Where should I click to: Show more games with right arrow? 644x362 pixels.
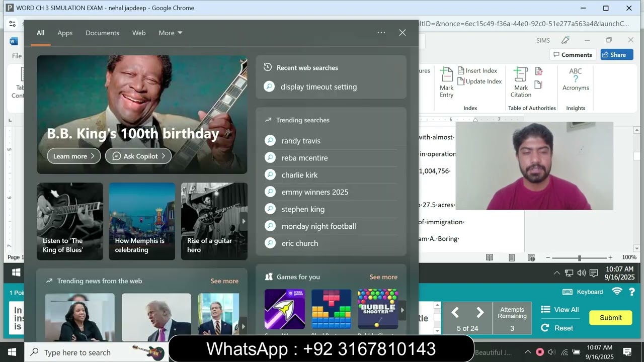402,310
